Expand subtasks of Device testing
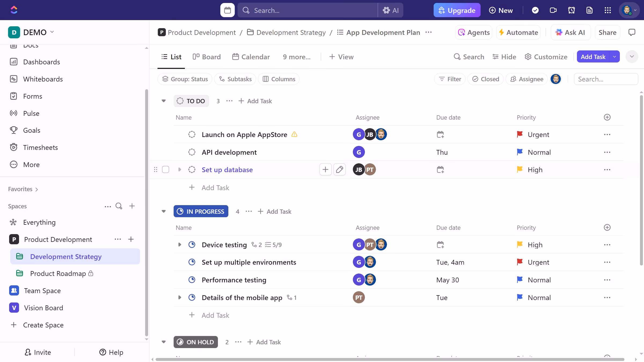Screen dimensions: 644x362 180,245
